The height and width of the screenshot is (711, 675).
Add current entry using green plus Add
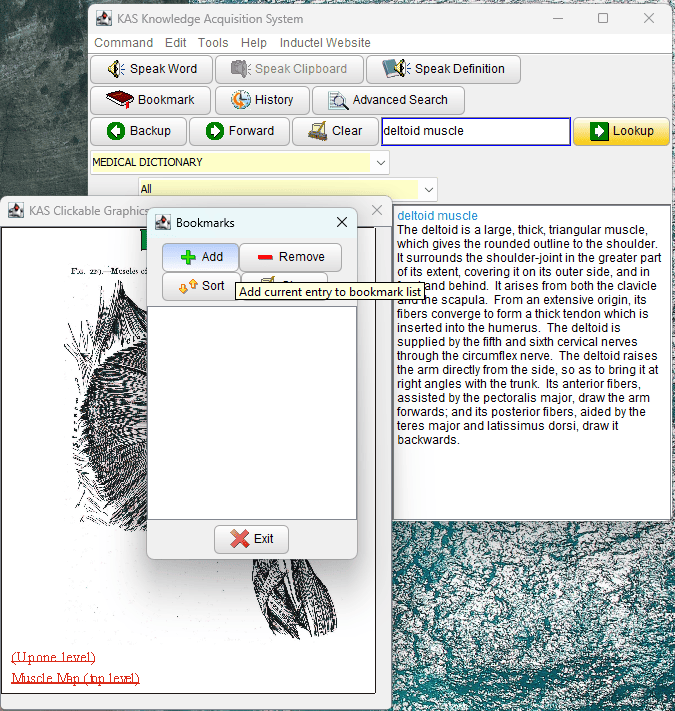click(x=201, y=257)
